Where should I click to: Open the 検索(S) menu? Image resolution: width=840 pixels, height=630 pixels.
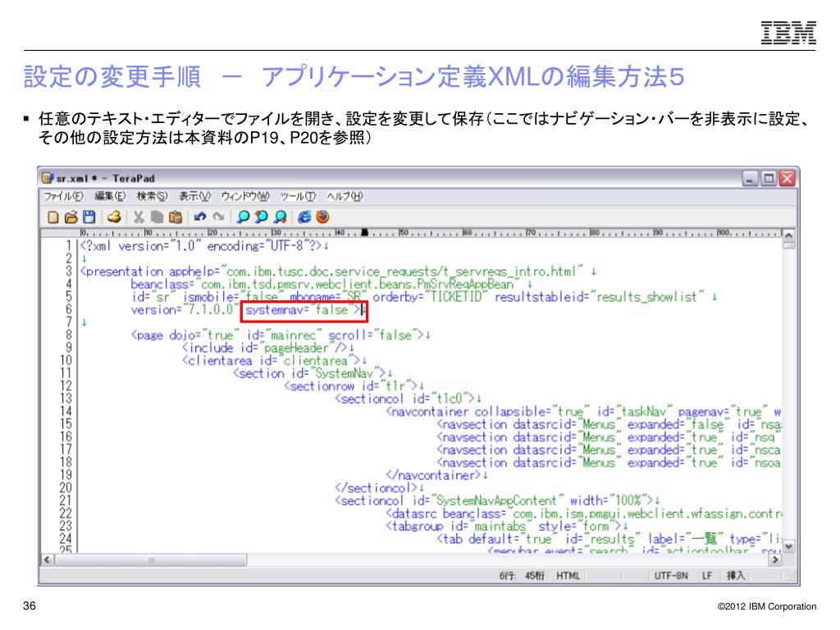(152, 196)
